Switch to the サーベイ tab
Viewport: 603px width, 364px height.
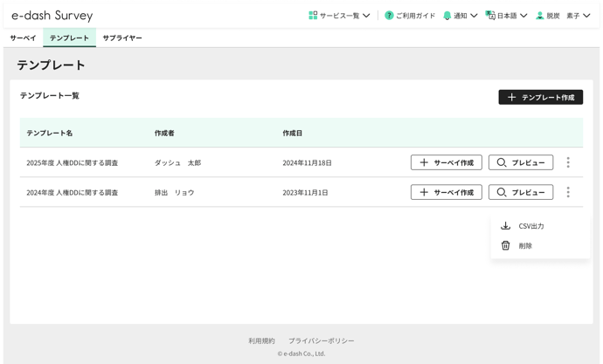23,38
